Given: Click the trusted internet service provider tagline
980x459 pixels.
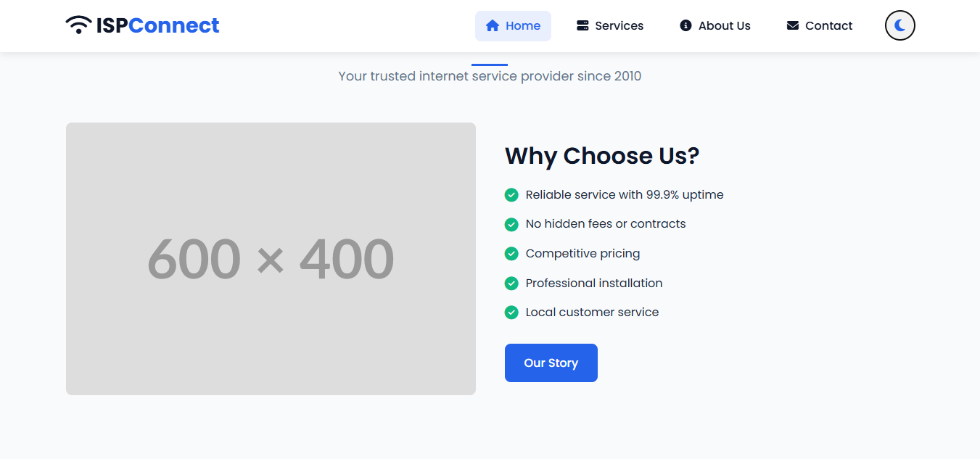Looking at the screenshot, I should pyautogui.click(x=490, y=76).
